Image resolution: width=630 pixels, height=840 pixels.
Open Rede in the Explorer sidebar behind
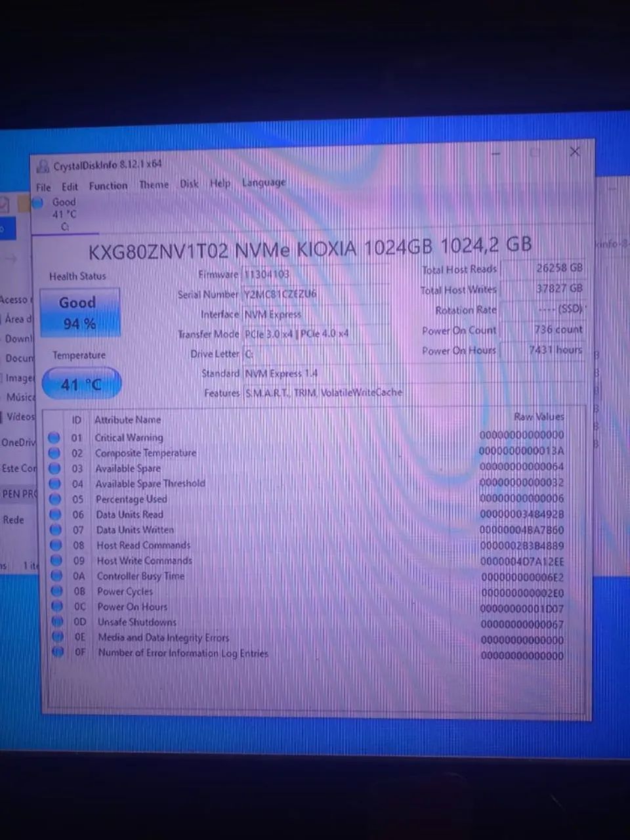pos(14,520)
